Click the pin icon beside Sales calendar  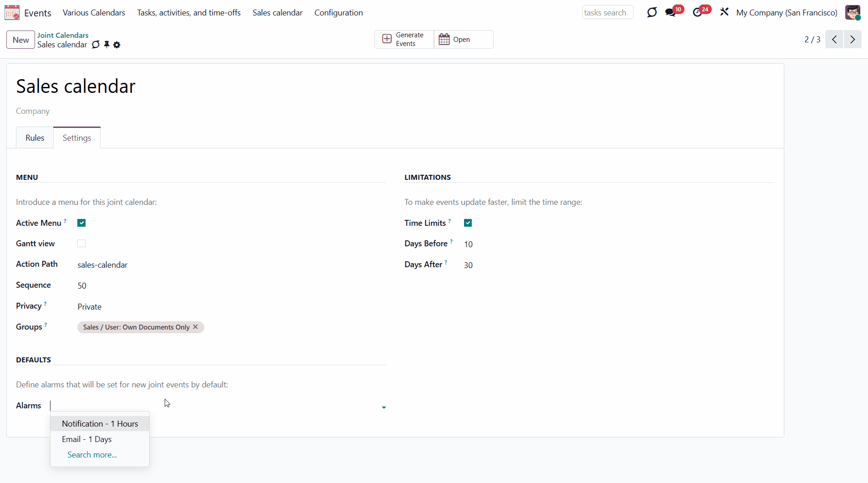coord(106,45)
